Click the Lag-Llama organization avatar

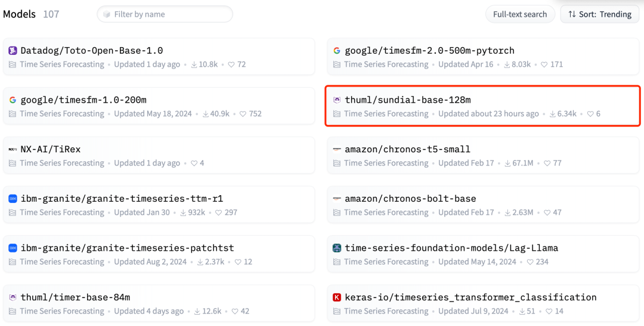(x=337, y=248)
